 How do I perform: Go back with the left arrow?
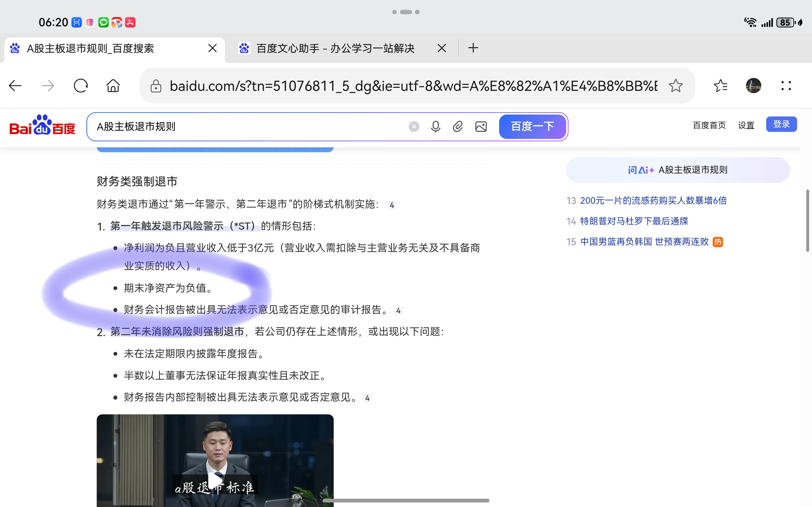tap(15, 86)
